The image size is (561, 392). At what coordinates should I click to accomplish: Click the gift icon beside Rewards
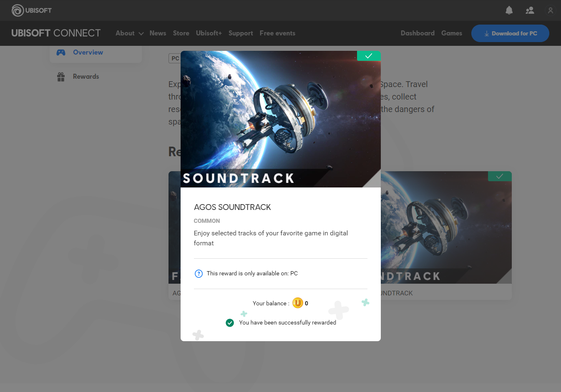pos(61,77)
